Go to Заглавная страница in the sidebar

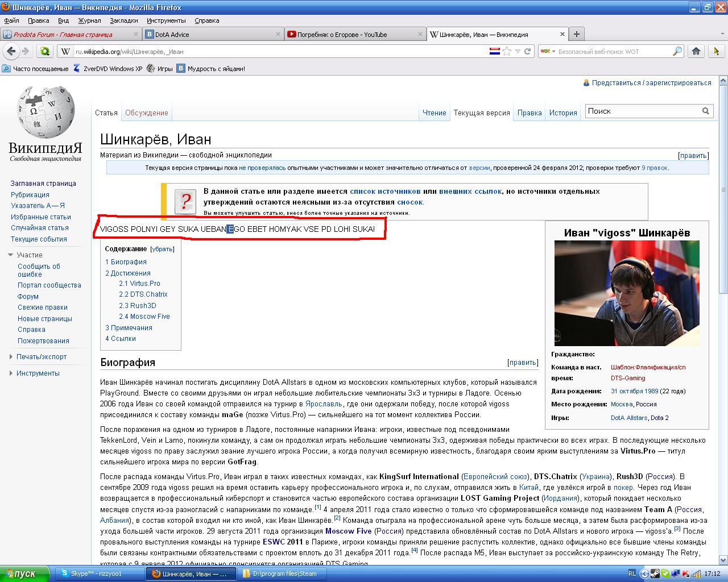[x=43, y=184]
